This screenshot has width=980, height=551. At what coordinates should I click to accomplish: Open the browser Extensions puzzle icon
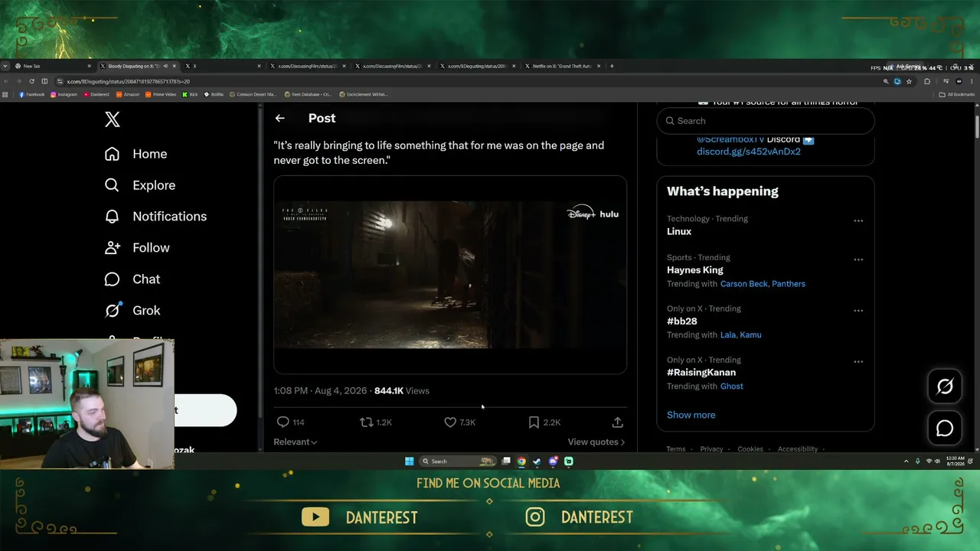click(927, 81)
